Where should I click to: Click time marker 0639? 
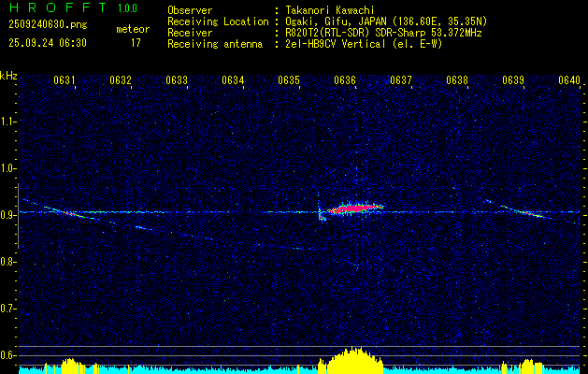click(x=513, y=80)
